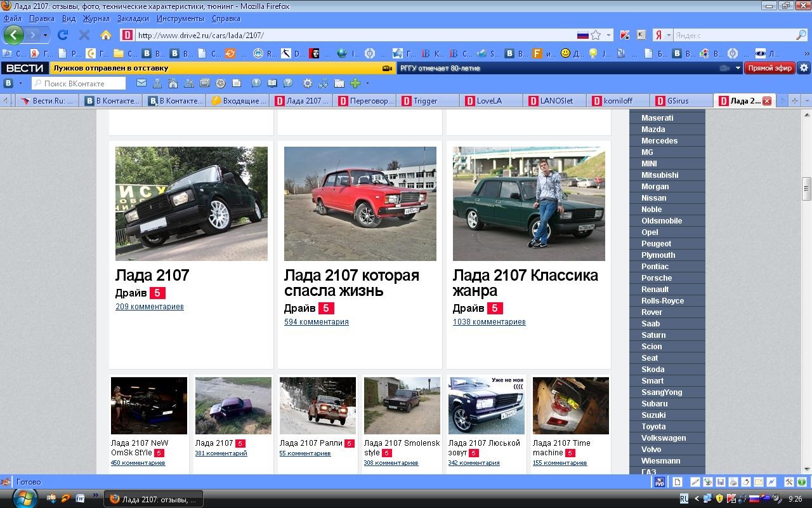Open the Firefox taskbar button Лада 2107

(154, 499)
